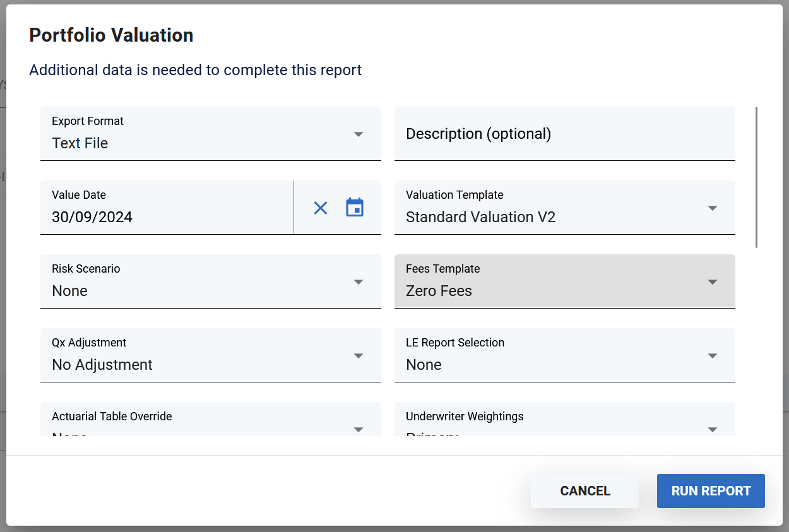Click the Export Format dropdown arrow
This screenshot has width=789, height=532.
pos(359,134)
